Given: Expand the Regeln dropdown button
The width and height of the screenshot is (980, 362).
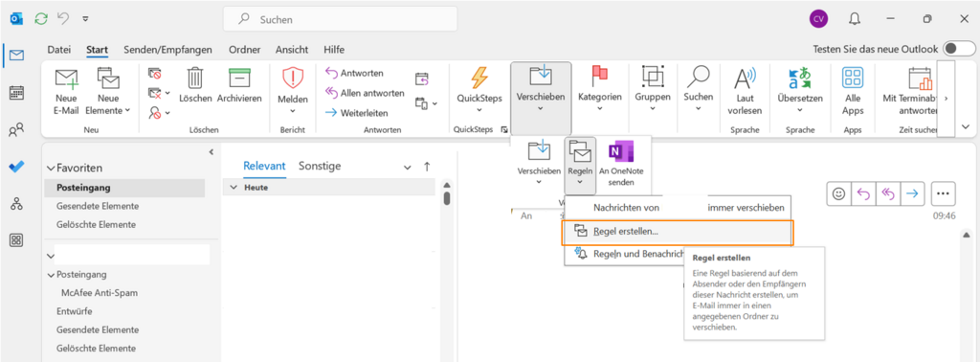Looking at the screenshot, I should [579, 166].
